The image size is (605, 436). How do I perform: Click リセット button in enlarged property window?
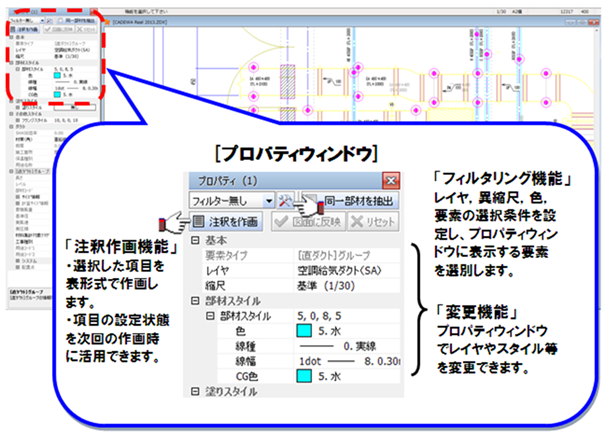[x=373, y=221]
